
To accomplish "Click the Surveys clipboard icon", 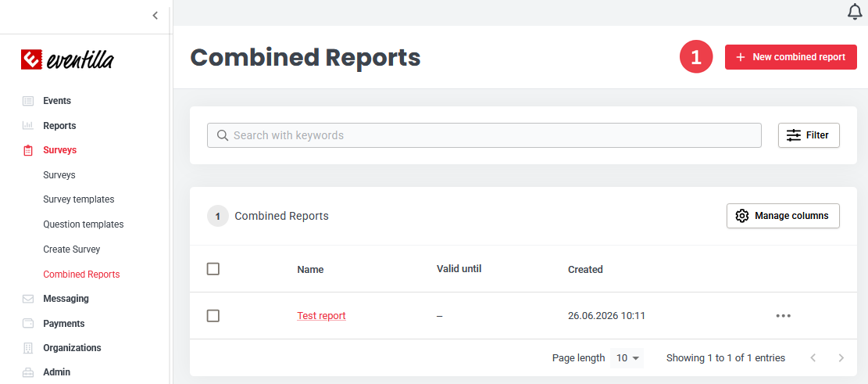I will point(27,150).
